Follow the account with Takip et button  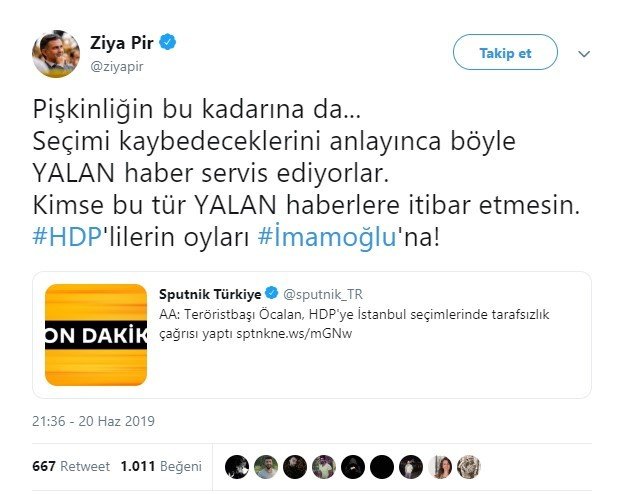coord(505,52)
